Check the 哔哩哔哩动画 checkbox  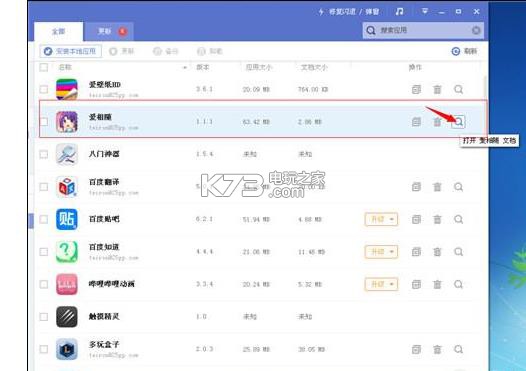pyautogui.click(x=44, y=284)
